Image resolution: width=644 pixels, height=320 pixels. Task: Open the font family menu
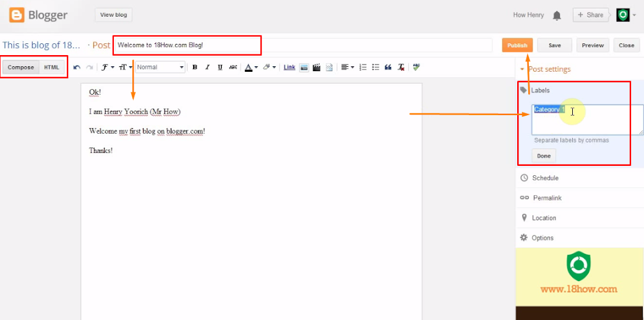point(108,67)
